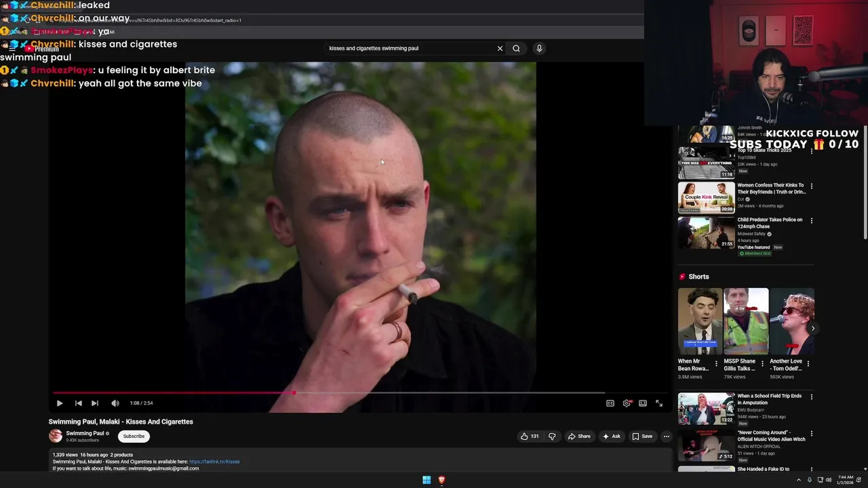Click the Members first badge

point(755,253)
